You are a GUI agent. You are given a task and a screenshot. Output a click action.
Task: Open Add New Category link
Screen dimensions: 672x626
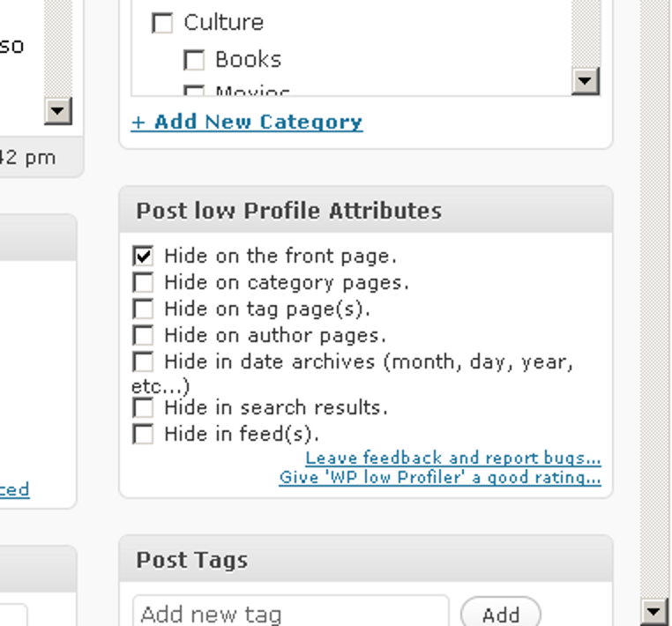pyautogui.click(x=247, y=123)
